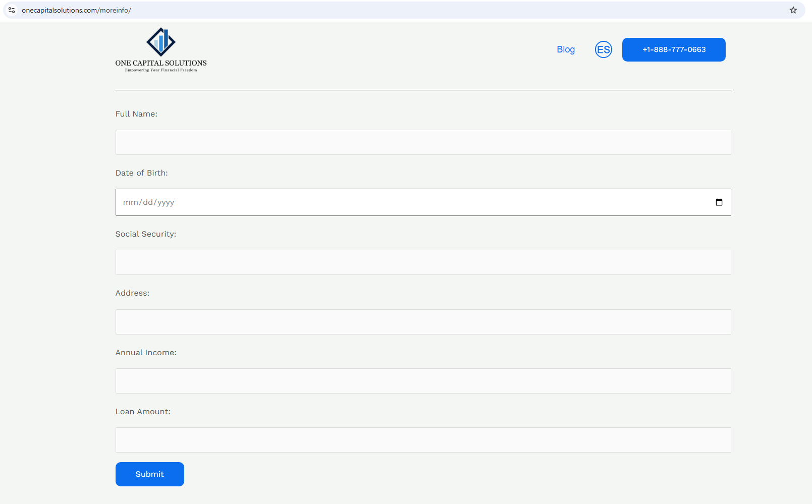
Task: Click the "Loan Amount:" label text
Action: pos(143,412)
